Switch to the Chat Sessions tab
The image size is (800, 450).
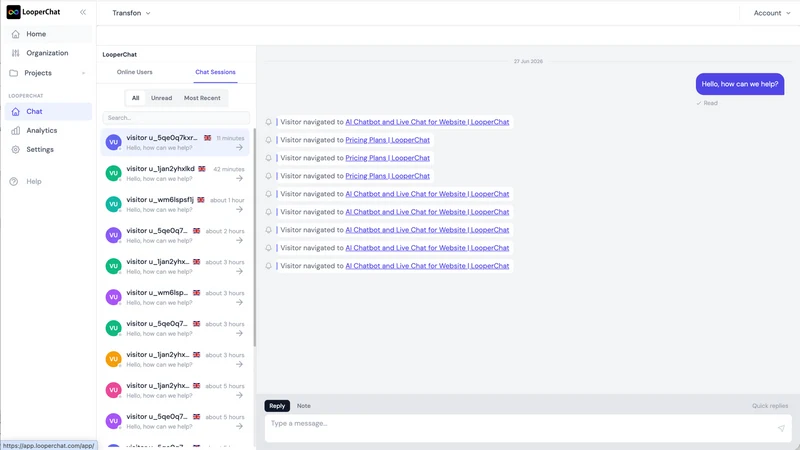pyautogui.click(x=215, y=72)
